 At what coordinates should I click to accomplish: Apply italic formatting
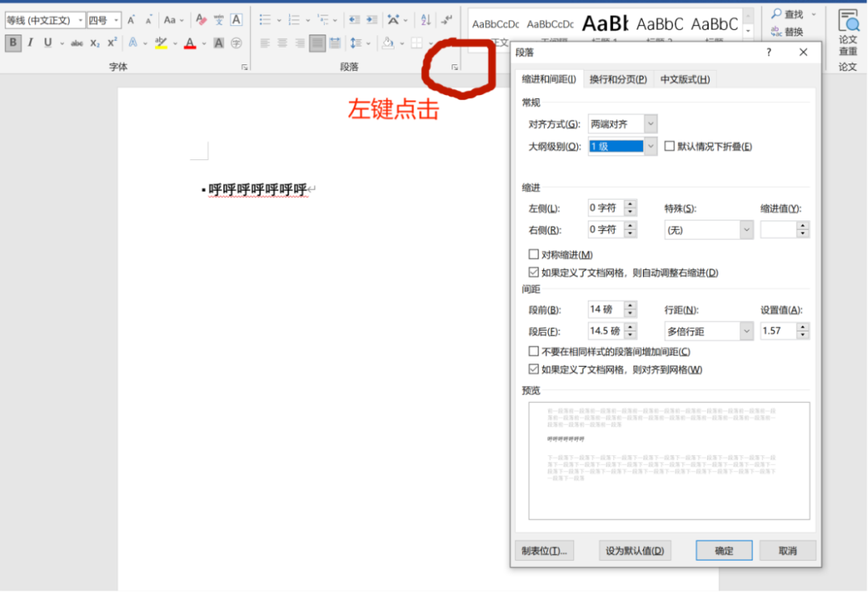click(31, 43)
